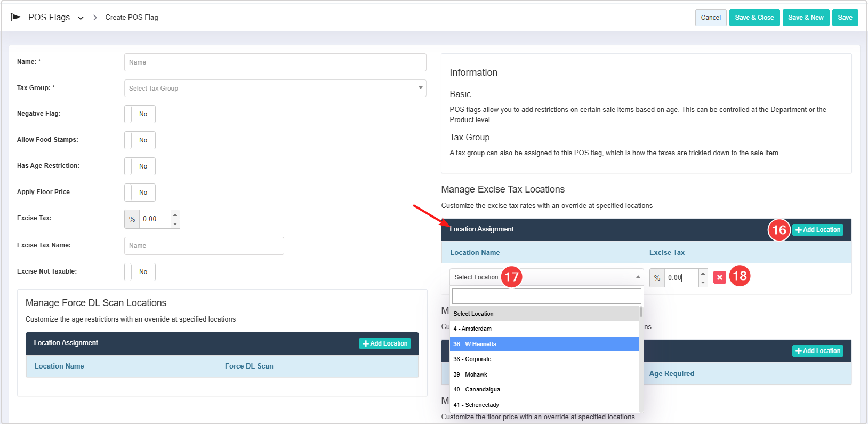Choose '39 - Mohawk' from location list
The height and width of the screenshot is (424, 868).
(544, 374)
